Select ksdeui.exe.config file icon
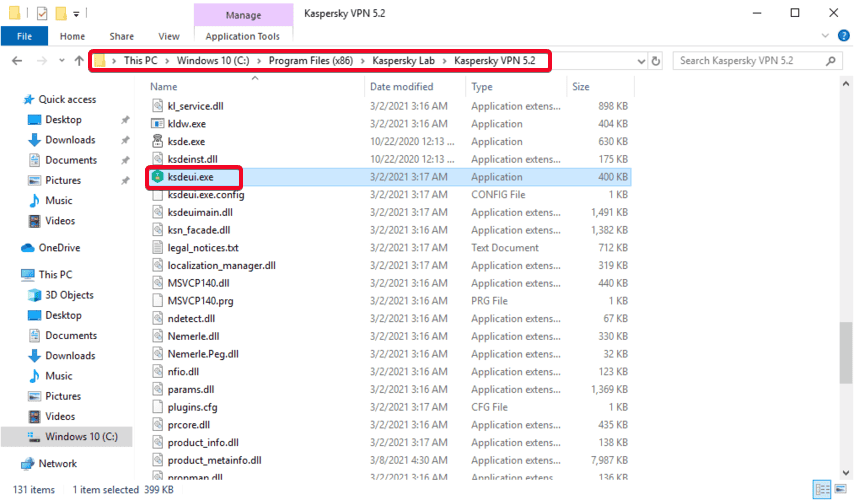This screenshot has width=854, height=500. pos(157,194)
